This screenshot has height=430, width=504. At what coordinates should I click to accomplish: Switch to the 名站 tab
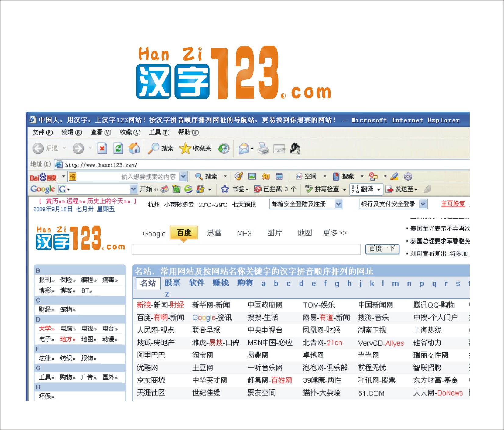[x=148, y=283]
